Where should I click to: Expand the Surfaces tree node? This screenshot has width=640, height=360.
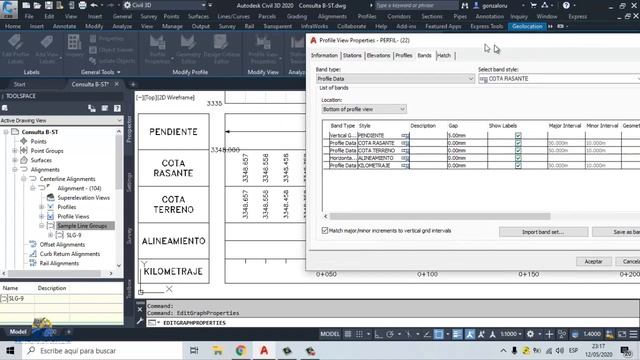(15, 160)
